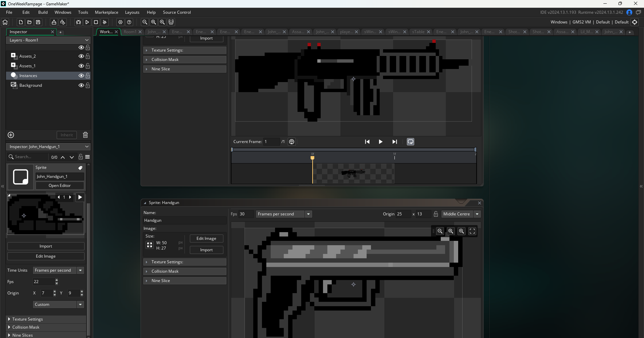Zoom in on the Handgun sprite preview
The height and width of the screenshot is (338, 644).
point(462,231)
